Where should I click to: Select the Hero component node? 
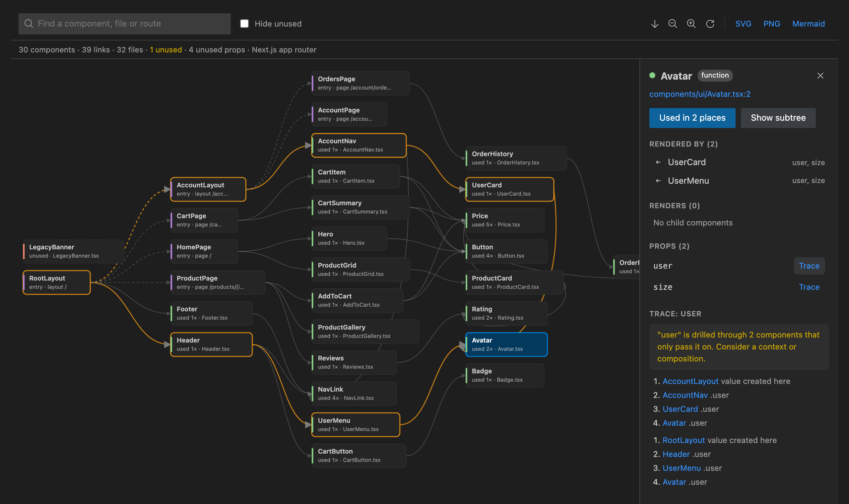[349, 238]
